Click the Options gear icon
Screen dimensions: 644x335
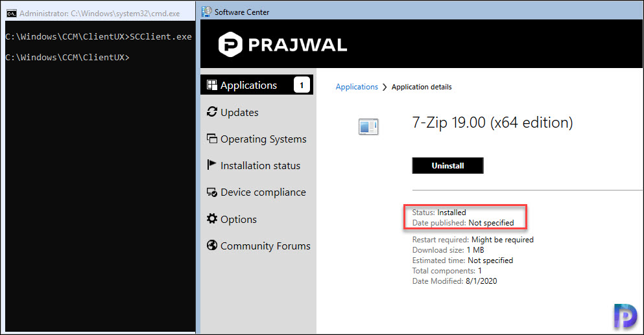coord(212,218)
